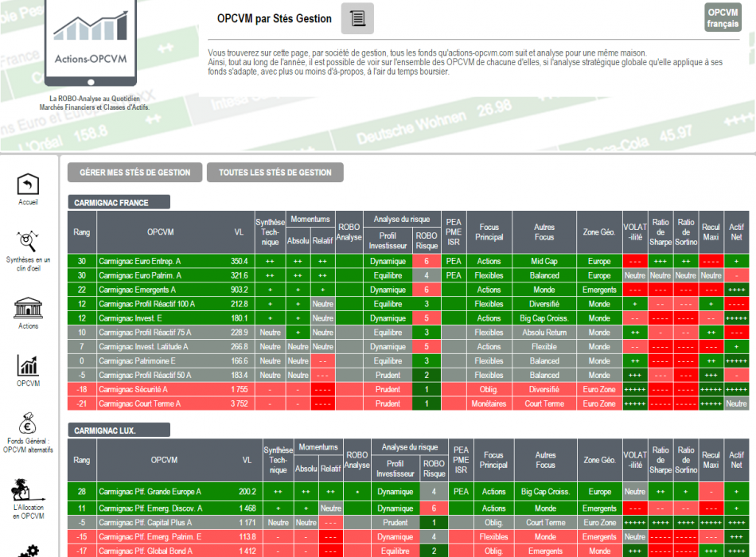Click VL value 3 752
This screenshot has width=756, height=557.
(240, 403)
